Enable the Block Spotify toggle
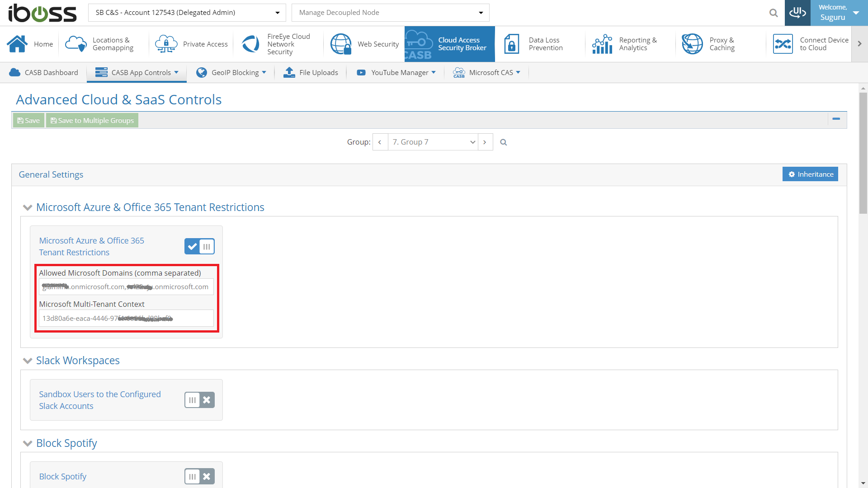 pyautogui.click(x=199, y=476)
